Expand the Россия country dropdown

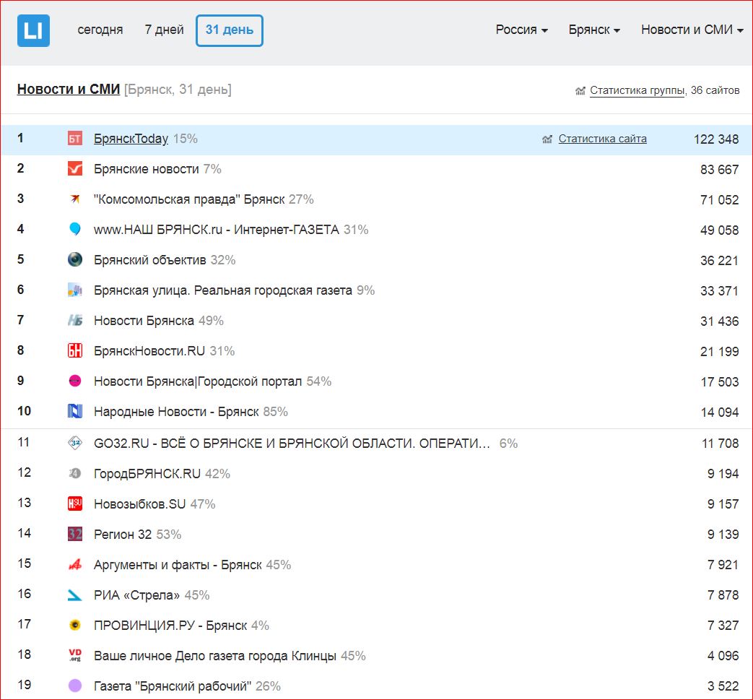point(521,30)
